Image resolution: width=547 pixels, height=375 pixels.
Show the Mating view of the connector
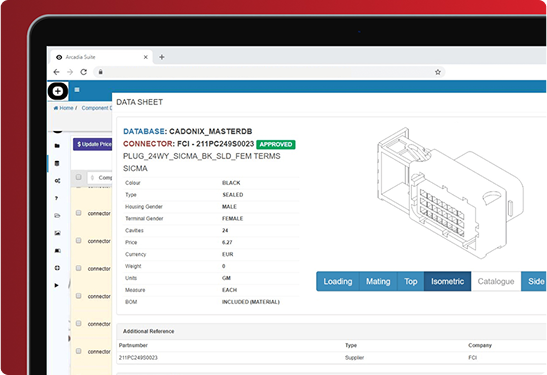pyautogui.click(x=378, y=281)
